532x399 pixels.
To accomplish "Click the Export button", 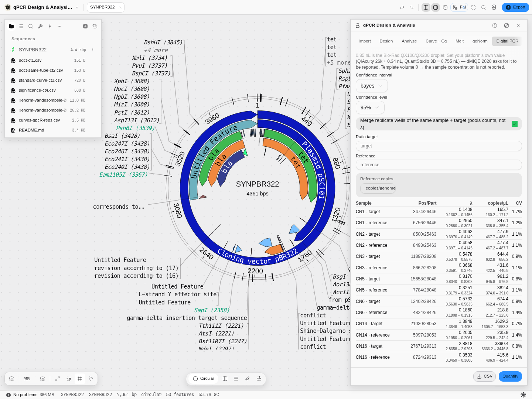I will [515, 7].
